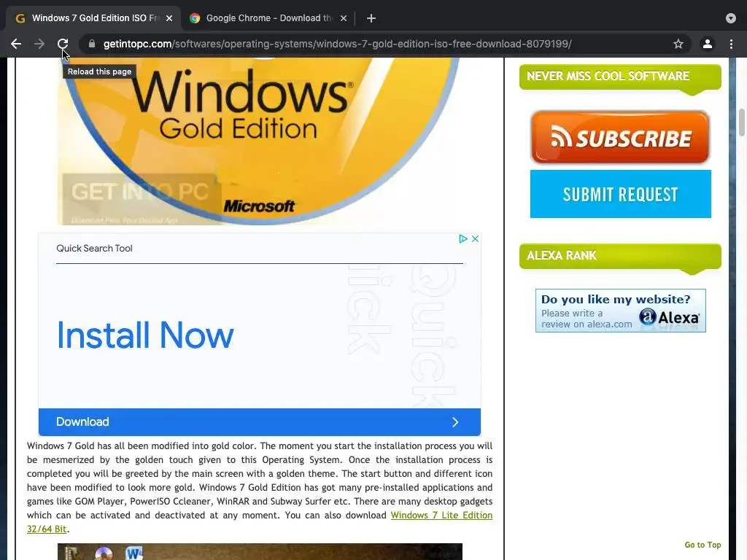Click the Install Now ad text

(145, 335)
